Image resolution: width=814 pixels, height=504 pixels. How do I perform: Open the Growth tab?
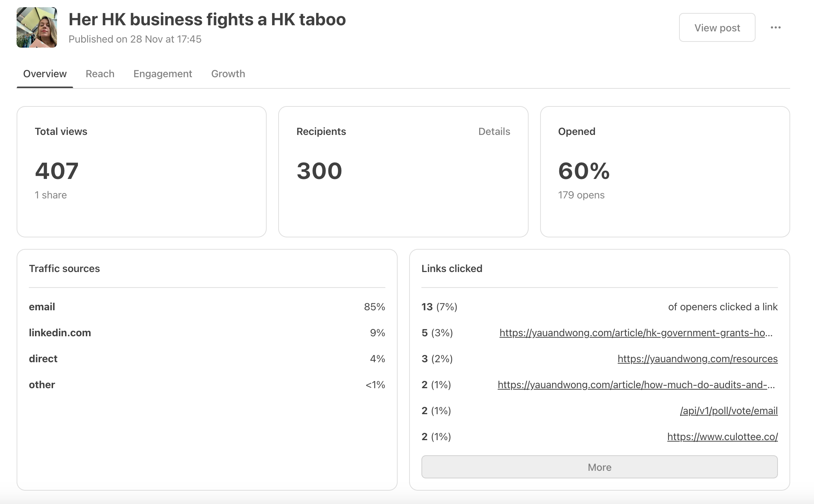pyautogui.click(x=228, y=74)
